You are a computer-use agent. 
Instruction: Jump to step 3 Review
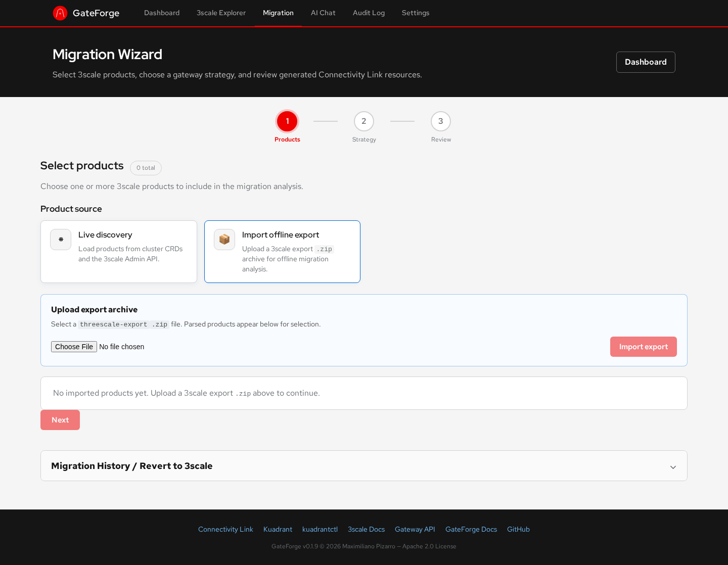click(441, 121)
